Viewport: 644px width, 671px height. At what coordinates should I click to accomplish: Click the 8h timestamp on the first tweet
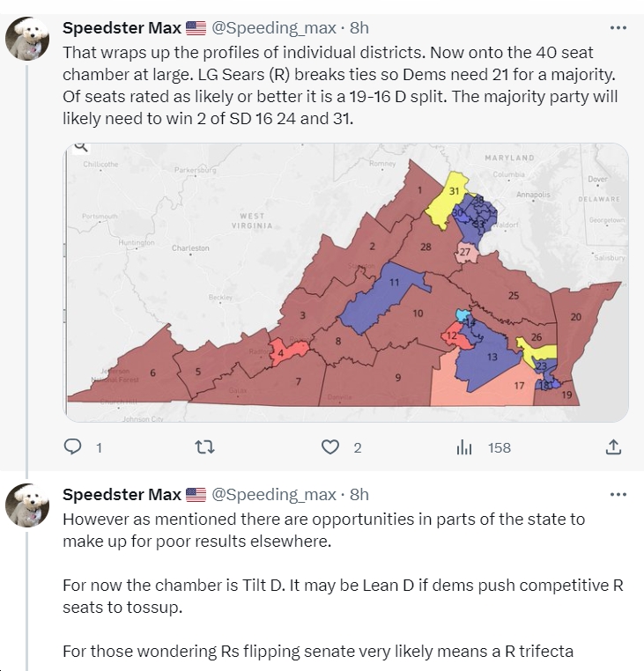(x=359, y=28)
